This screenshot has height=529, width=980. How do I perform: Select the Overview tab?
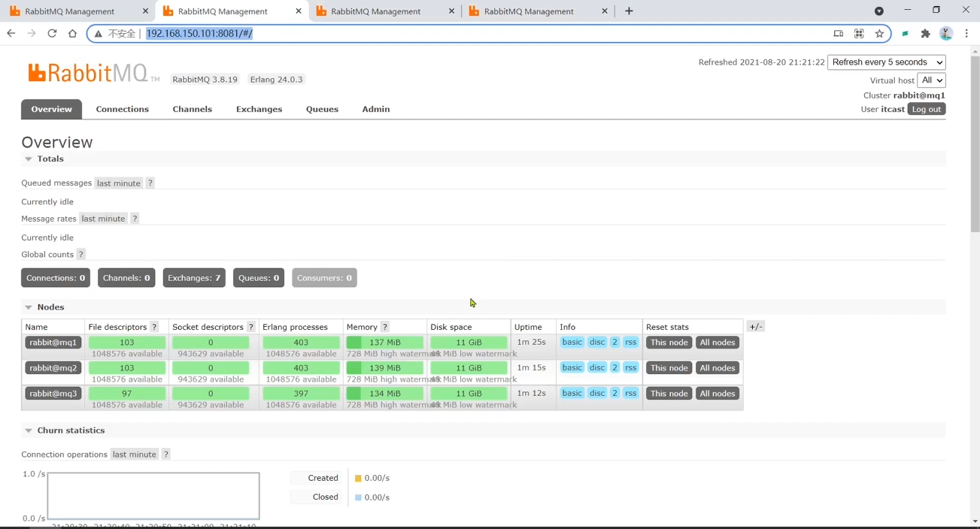pyautogui.click(x=51, y=109)
